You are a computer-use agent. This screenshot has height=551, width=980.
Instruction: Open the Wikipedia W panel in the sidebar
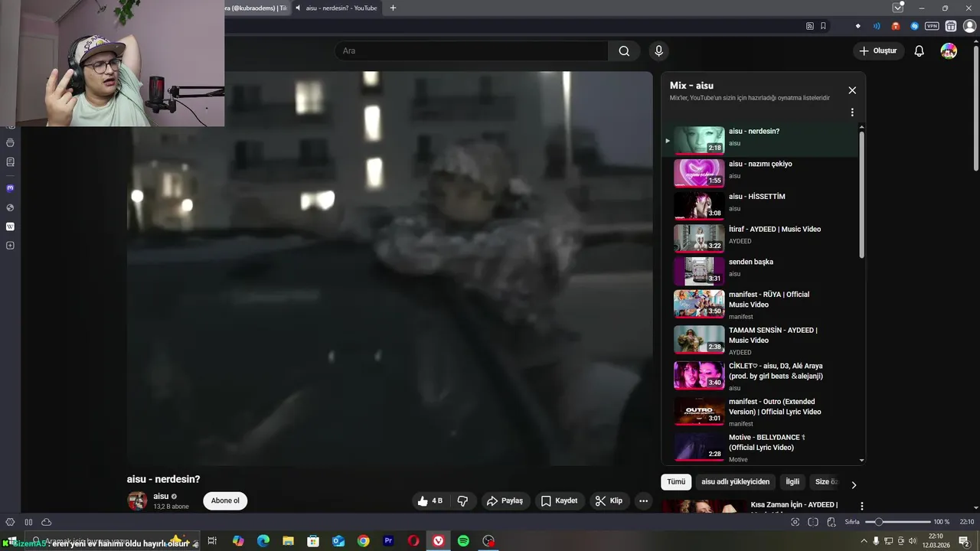pyautogui.click(x=10, y=227)
